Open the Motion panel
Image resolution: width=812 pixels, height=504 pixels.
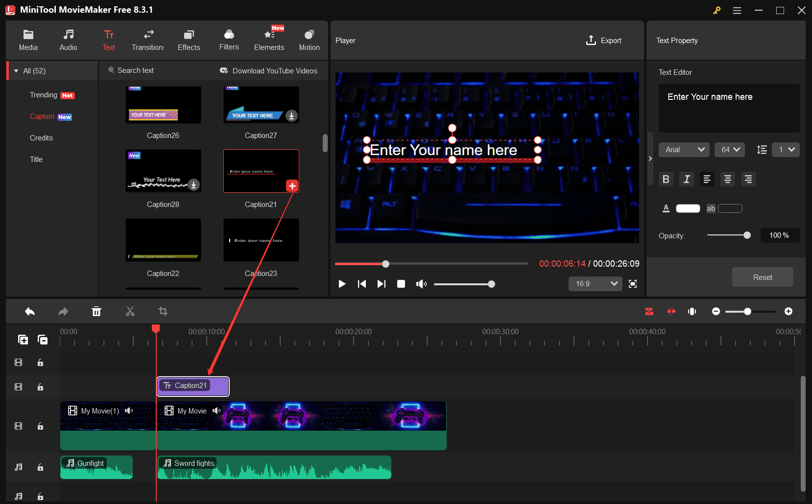tap(309, 39)
